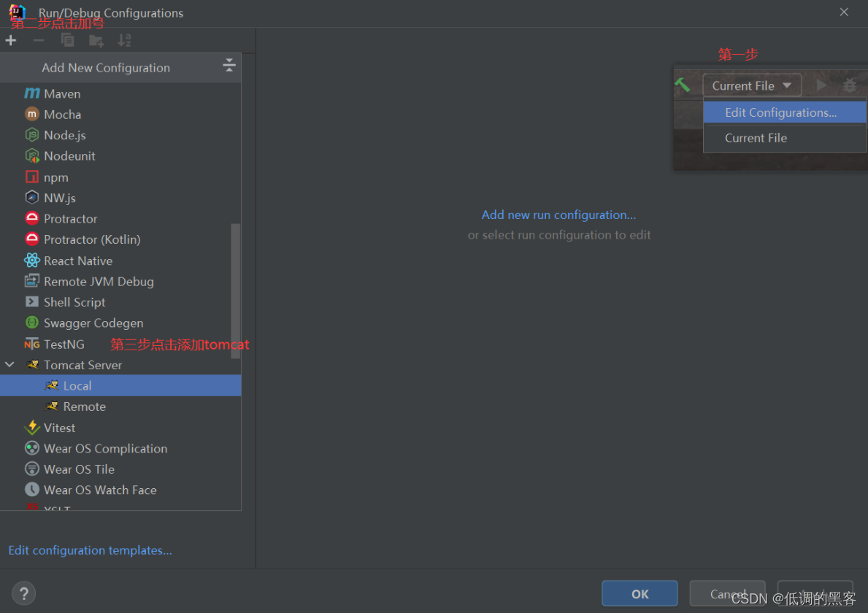This screenshot has height=613, width=868.
Task: Click the Tomcat Server entry
Action: pyautogui.click(x=120, y=365)
